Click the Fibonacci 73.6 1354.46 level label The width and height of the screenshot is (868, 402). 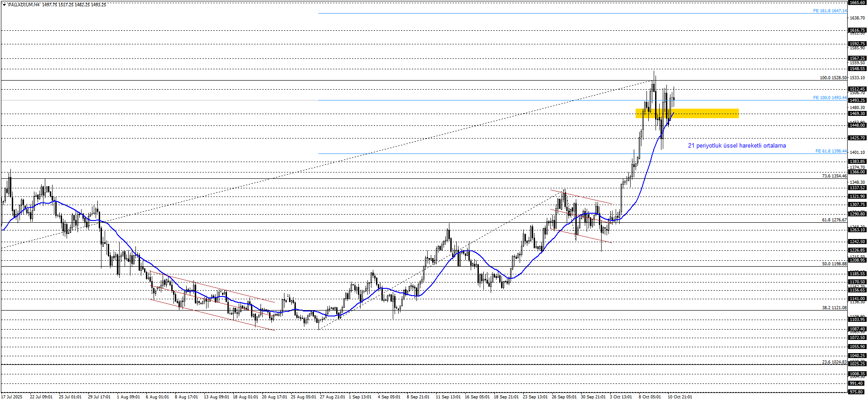(834, 176)
